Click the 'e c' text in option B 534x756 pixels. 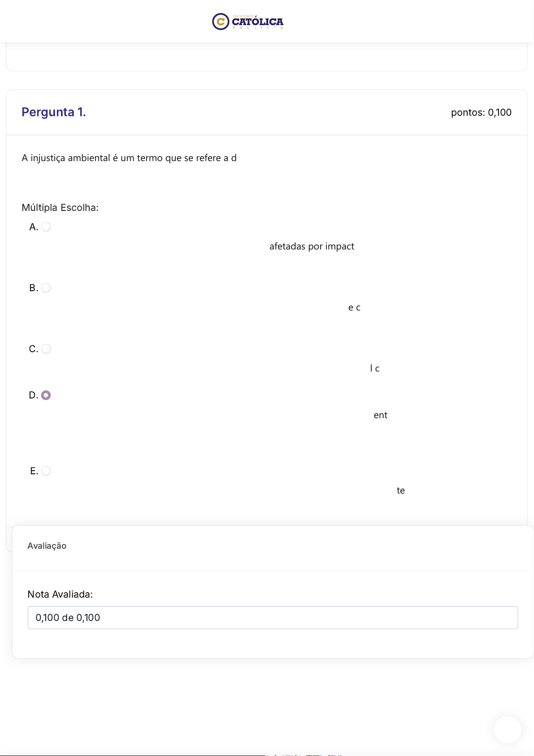354,308
